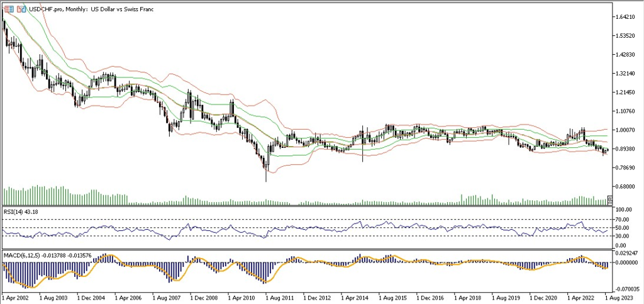The width and height of the screenshot is (644, 304).
Task: Select the 0.68000 price axis label
Action: 625,186
